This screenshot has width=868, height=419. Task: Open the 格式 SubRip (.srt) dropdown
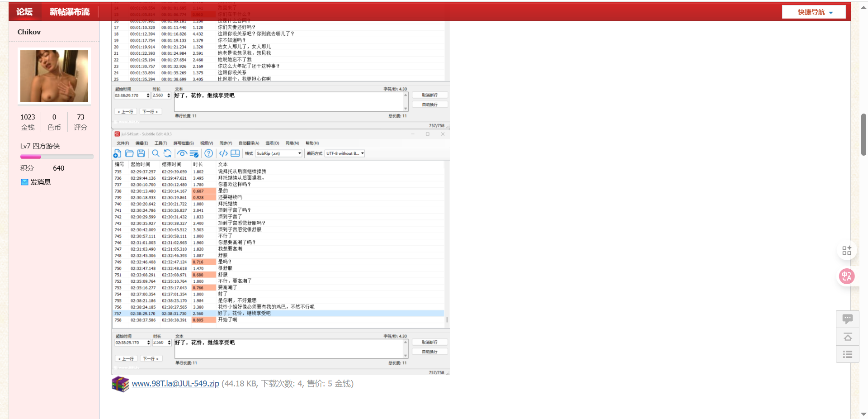[x=278, y=153]
